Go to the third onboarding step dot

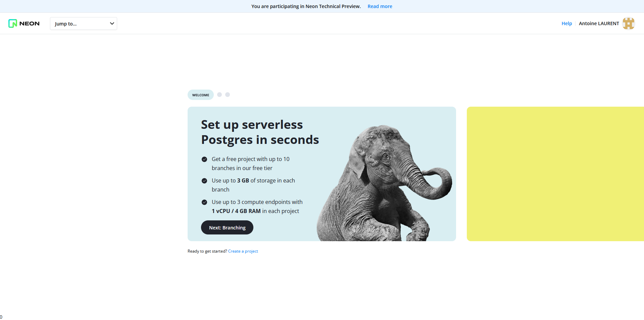tap(228, 95)
